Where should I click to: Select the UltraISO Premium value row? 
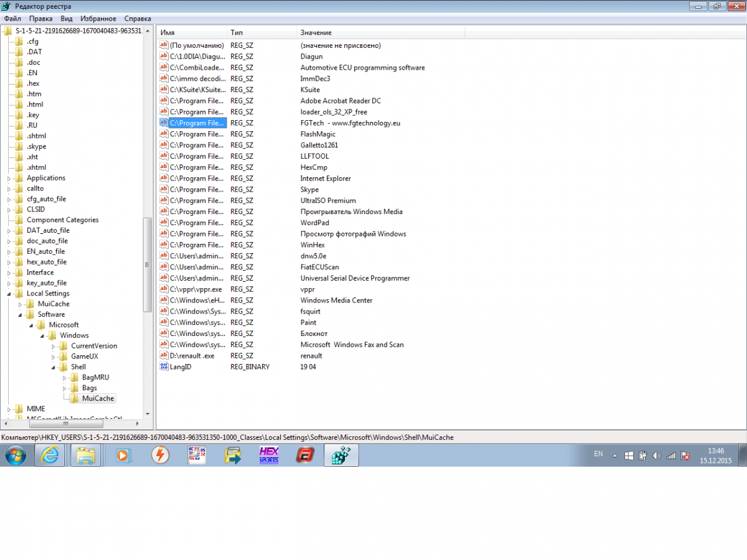click(x=328, y=200)
